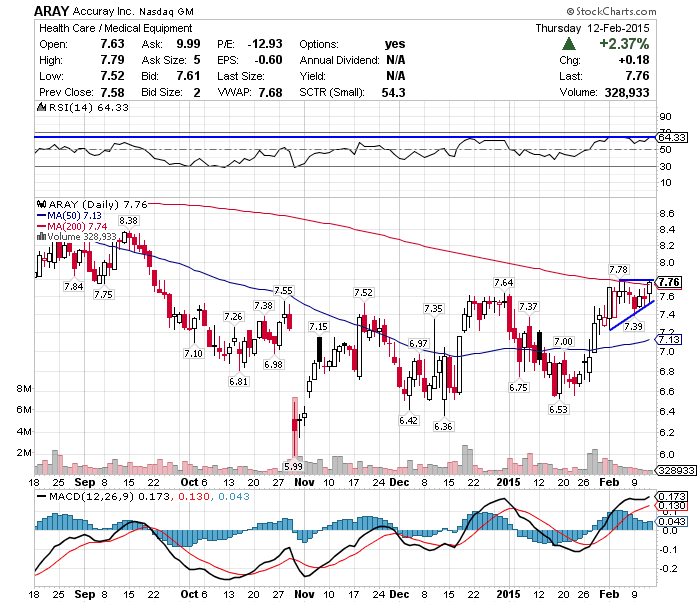Click the RSI indicator icon beside RSI(14)

click(42, 108)
